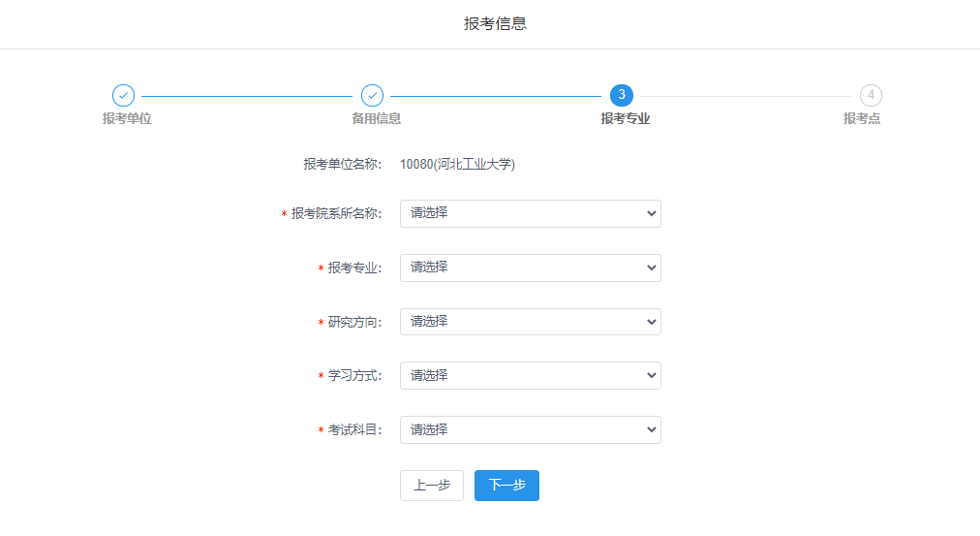Open the 考试科目 select menu

tap(530, 429)
